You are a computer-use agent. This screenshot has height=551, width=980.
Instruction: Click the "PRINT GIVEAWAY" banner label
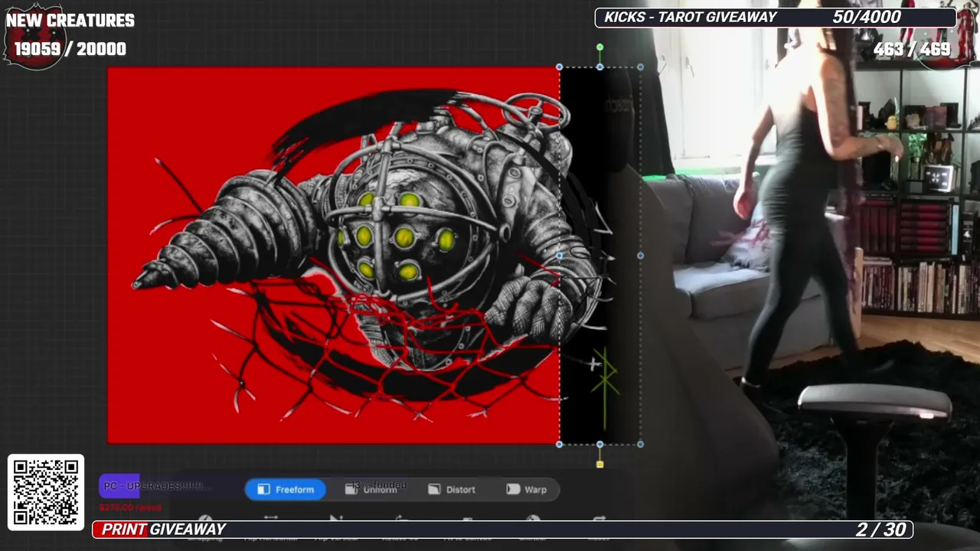coord(164,530)
